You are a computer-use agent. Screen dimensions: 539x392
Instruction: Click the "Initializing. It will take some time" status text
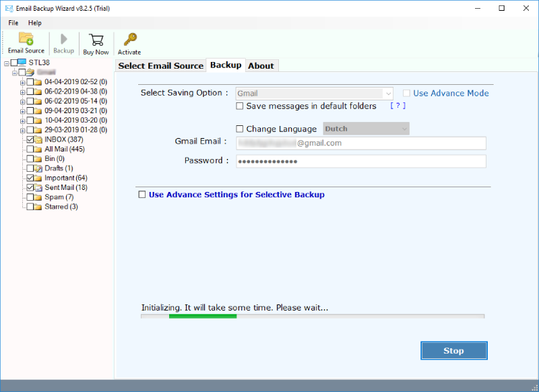(234, 308)
